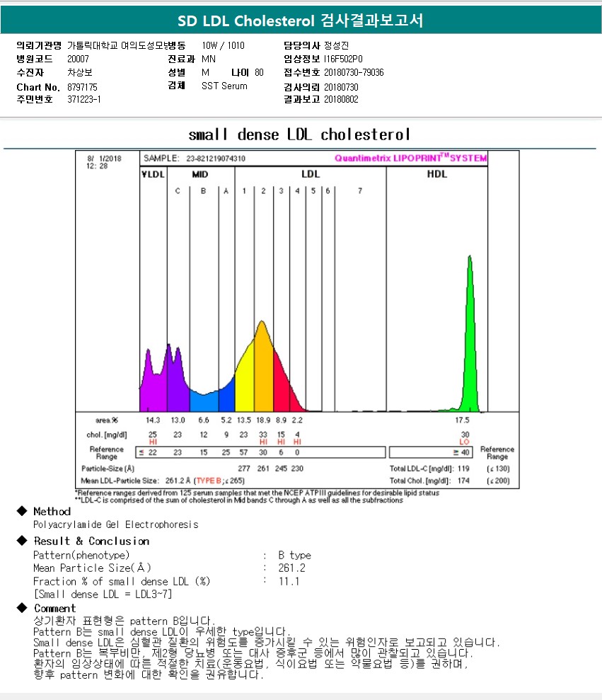
Task: Select department value 'MN'
Action: pyautogui.click(x=209, y=59)
